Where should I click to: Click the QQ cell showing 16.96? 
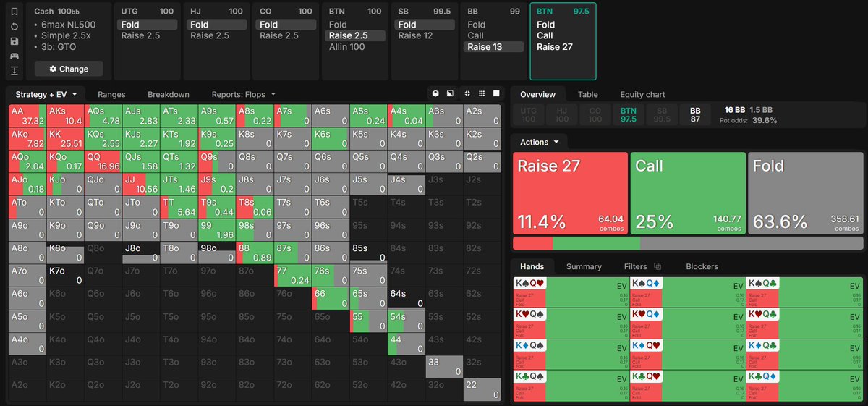[103, 161]
